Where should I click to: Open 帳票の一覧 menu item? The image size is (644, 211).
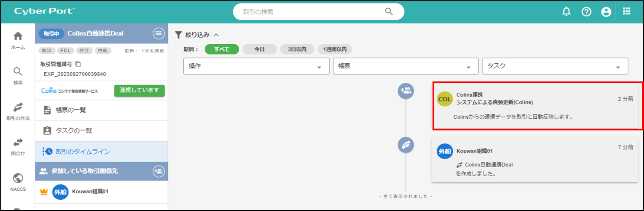71,110
